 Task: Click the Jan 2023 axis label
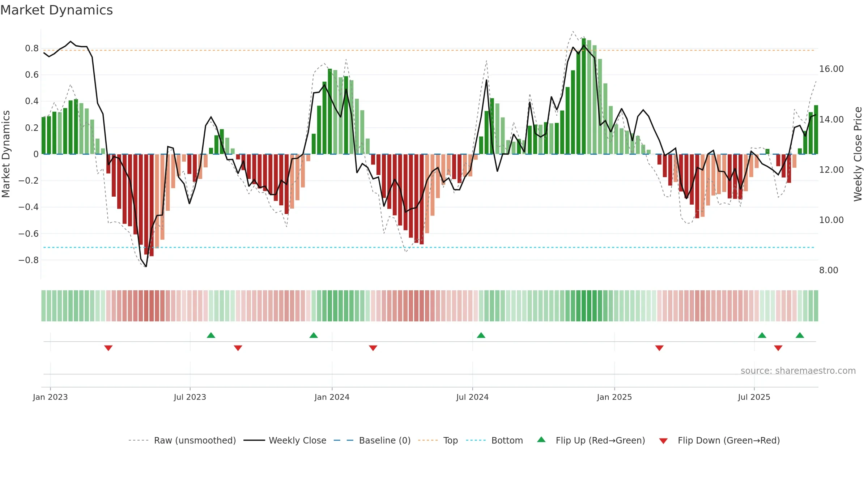(50, 397)
